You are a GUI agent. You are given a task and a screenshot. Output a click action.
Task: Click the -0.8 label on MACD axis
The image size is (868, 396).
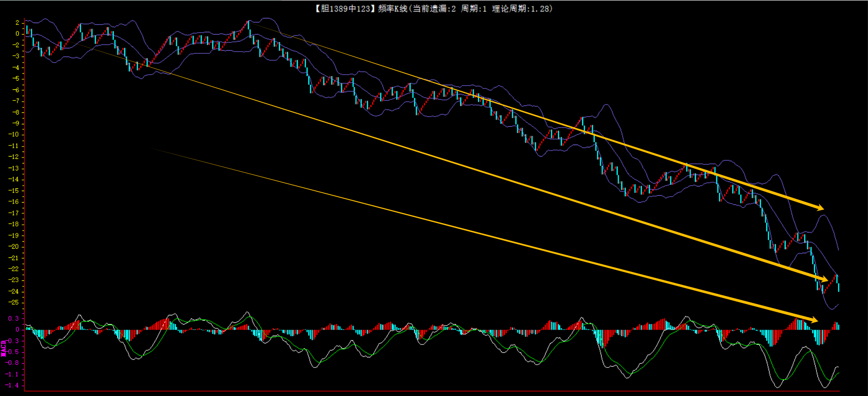(x=12, y=363)
